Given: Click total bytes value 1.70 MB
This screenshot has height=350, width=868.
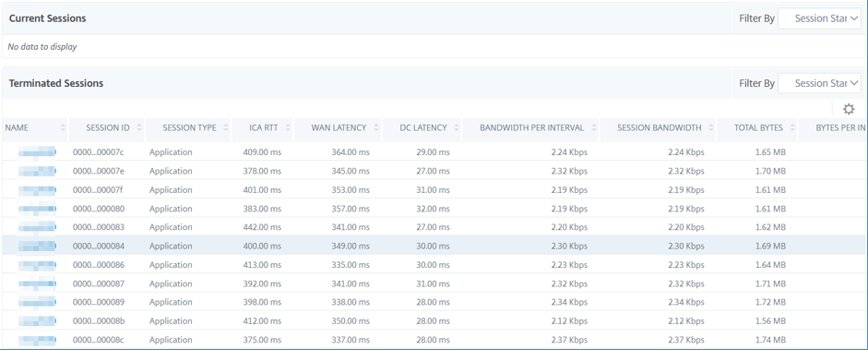Looking at the screenshot, I should (770, 171).
